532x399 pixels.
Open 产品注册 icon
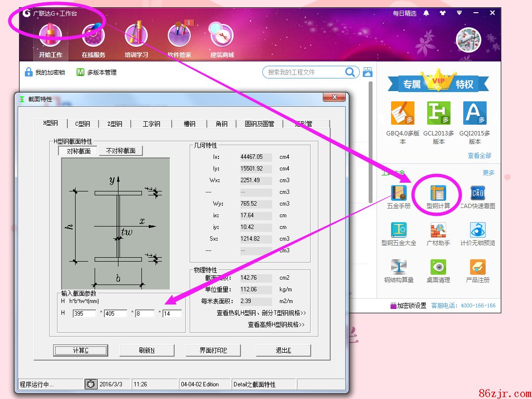click(x=477, y=267)
